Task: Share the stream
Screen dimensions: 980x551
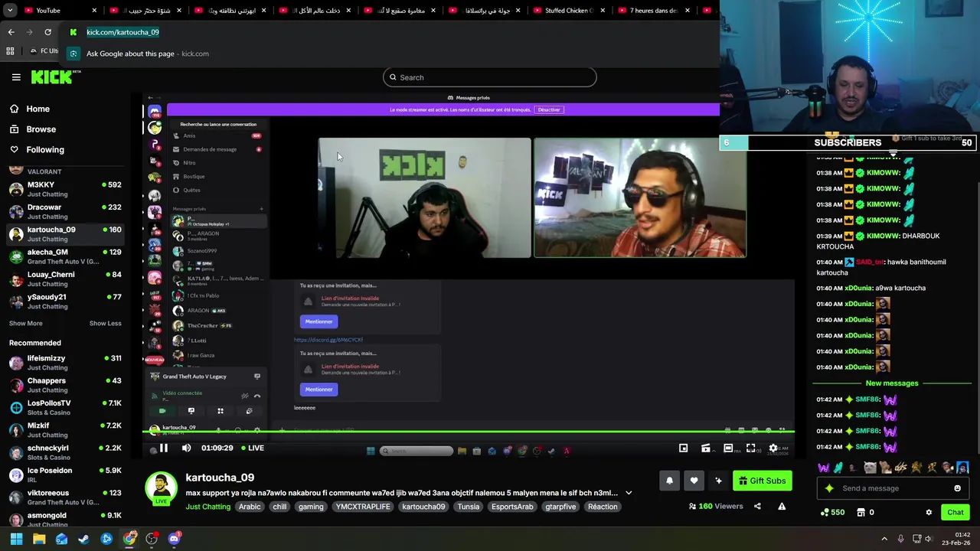Action: 757,506
